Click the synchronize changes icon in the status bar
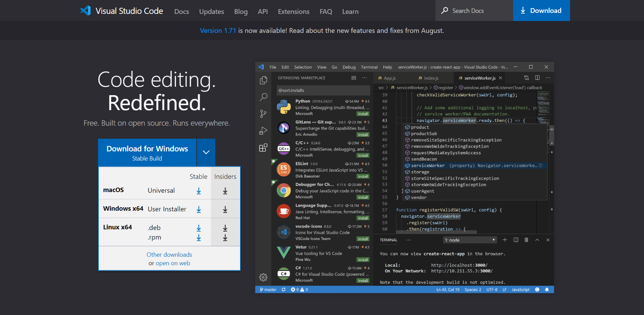Screen dimensions: 644x315 (284, 290)
